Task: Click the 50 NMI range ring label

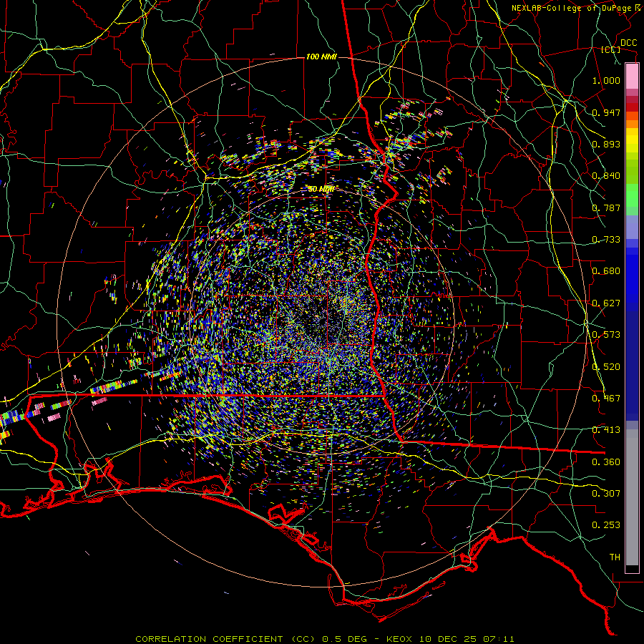Action: pyautogui.click(x=321, y=190)
